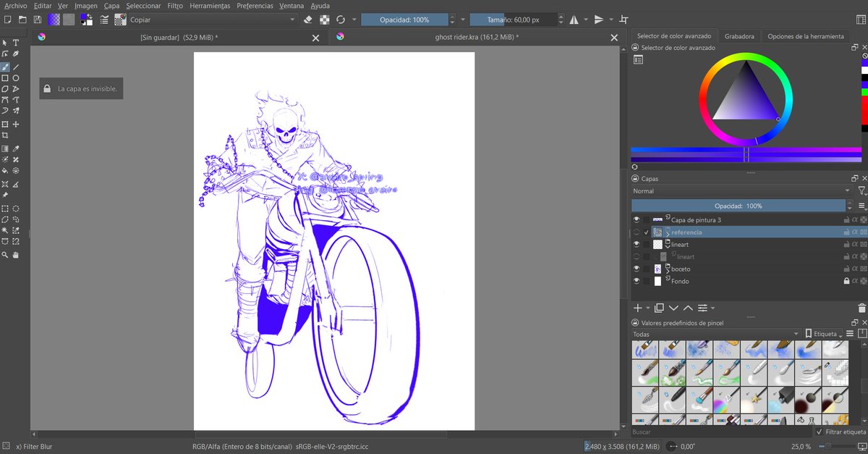Duplicate the layer in Capas panel
This screenshot has height=454, width=868.
[659, 308]
